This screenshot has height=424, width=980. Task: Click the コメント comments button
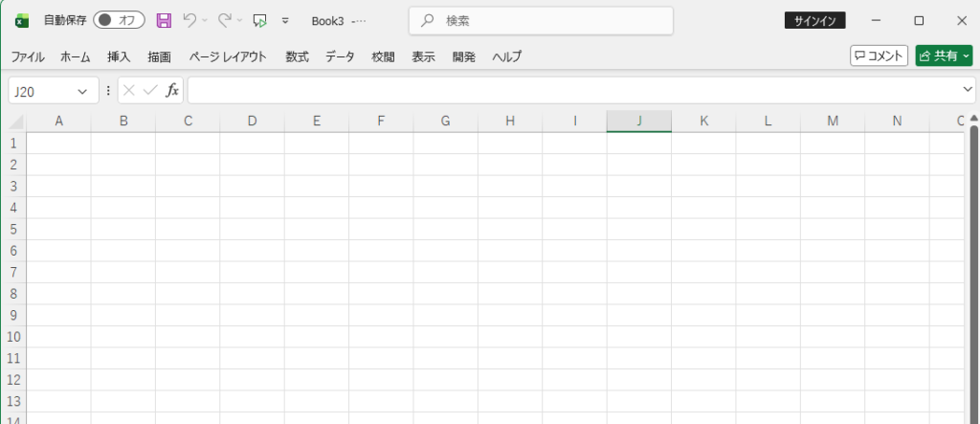point(879,56)
